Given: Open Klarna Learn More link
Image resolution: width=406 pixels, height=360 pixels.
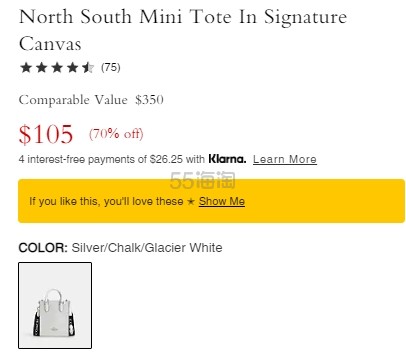Looking at the screenshot, I should pos(285,159).
